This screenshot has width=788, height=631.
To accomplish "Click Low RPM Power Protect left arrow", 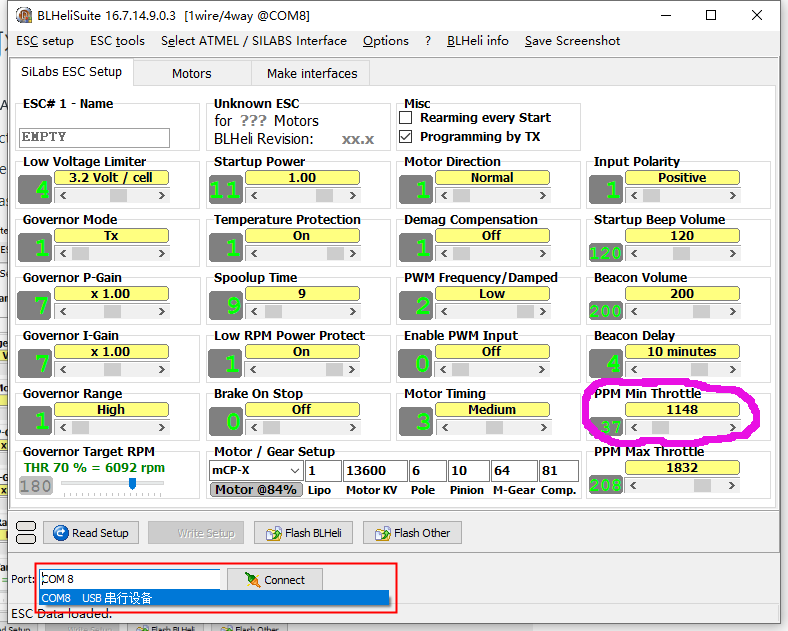I will (253, 370).
